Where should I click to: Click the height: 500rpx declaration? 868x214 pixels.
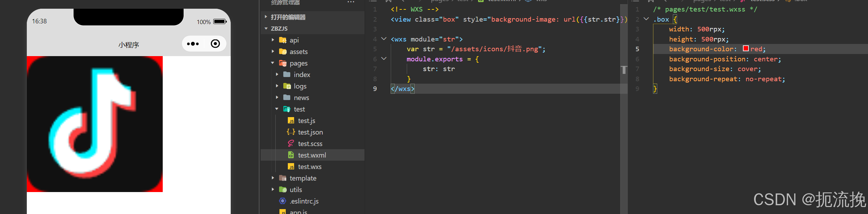click(x=699, y=39)
